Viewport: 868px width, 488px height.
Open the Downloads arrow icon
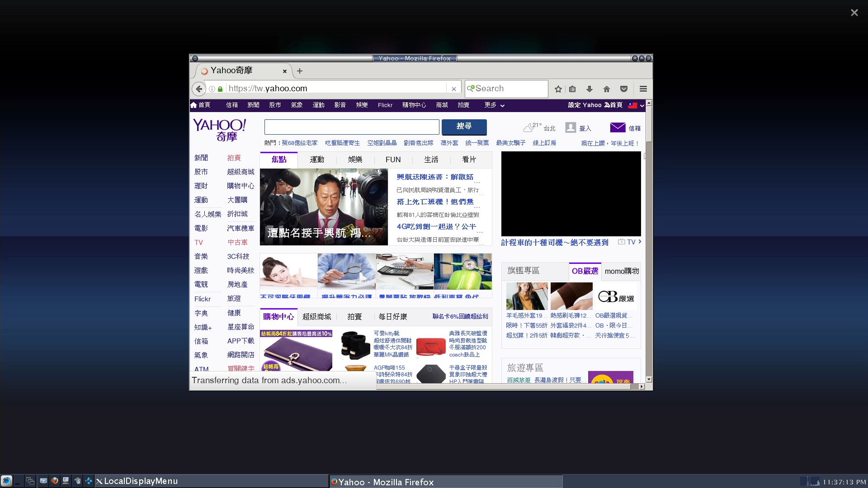coord(590,89)
